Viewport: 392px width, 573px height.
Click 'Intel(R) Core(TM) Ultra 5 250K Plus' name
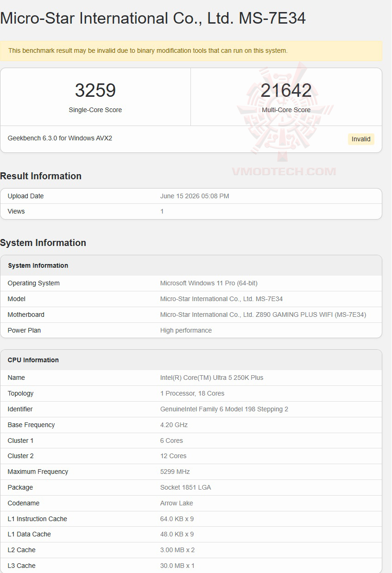(212, 378)
